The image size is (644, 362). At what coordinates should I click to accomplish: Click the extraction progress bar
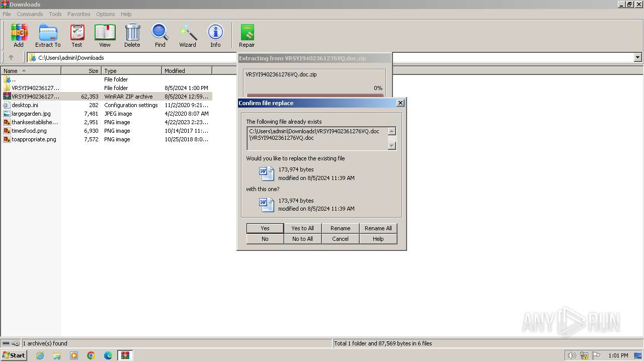315,96
